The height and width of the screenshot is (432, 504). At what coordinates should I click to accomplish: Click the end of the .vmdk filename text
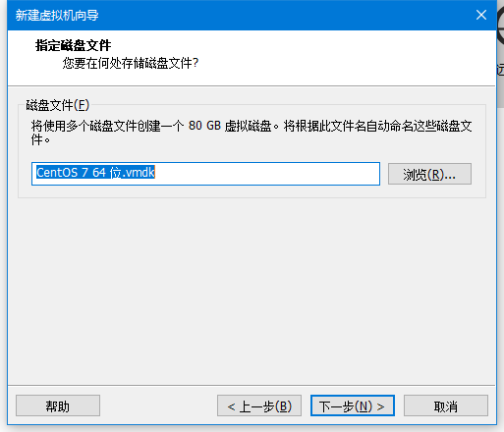pos(154,173)
